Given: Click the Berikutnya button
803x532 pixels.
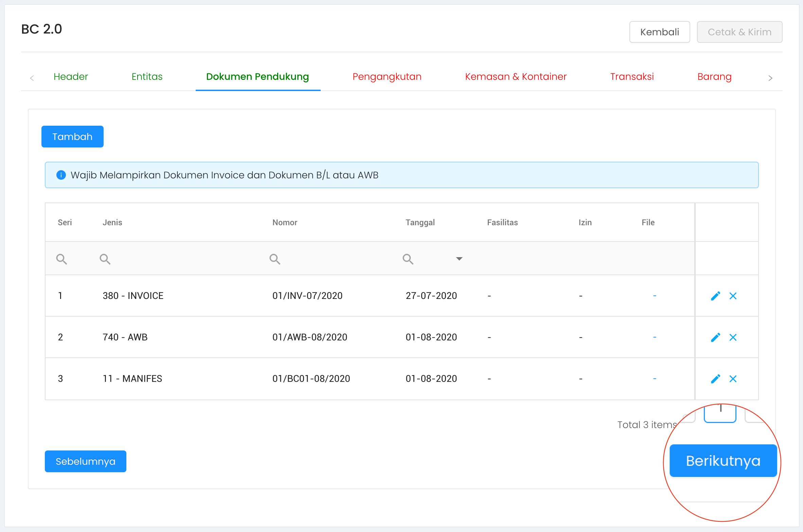Looking at the screenshot, I should (x=723, y=461).
